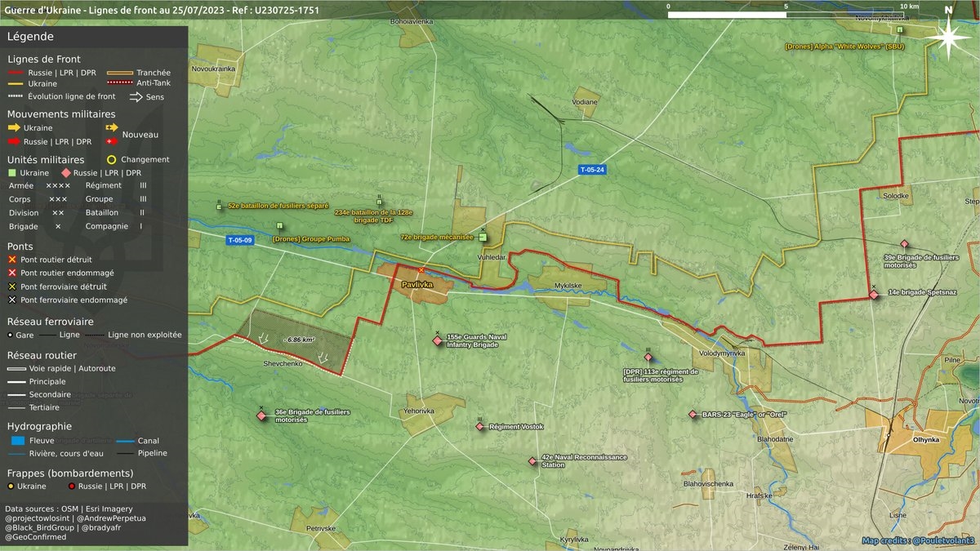Viewport: 980px width, 551px height.
Task: Click the north compass star
Action: click(x=948, y=38)
